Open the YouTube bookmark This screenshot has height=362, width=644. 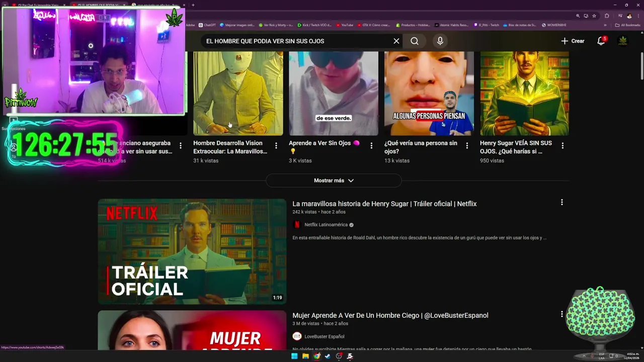[345, 25]
